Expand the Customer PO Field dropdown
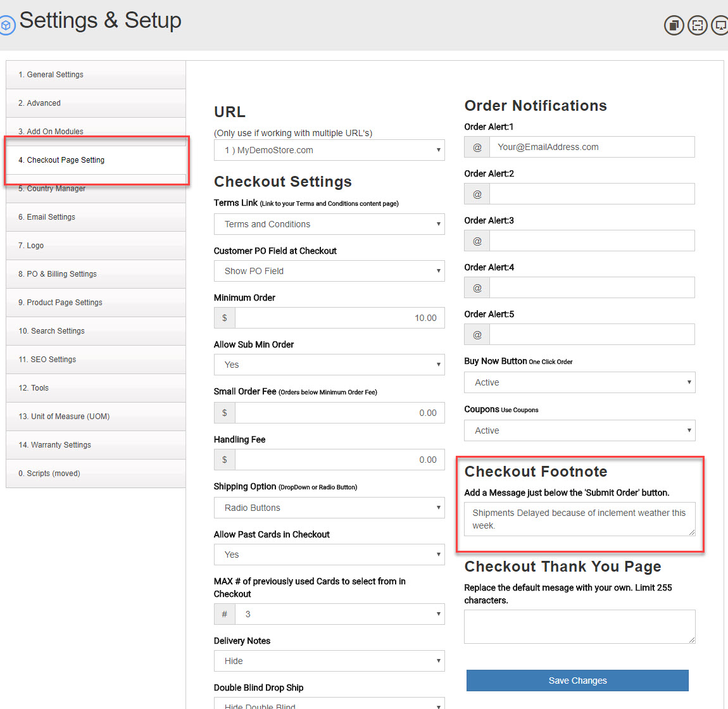 coord(329,271)
